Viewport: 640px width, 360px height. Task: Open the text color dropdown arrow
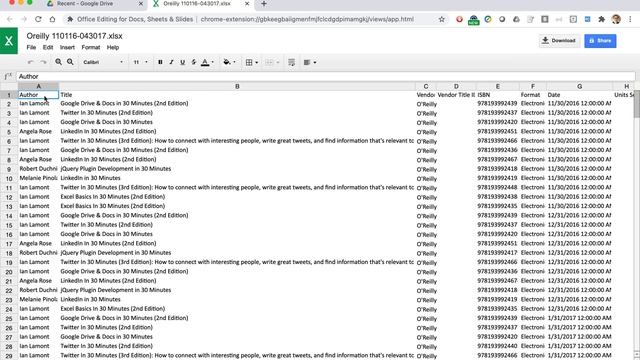212,62
